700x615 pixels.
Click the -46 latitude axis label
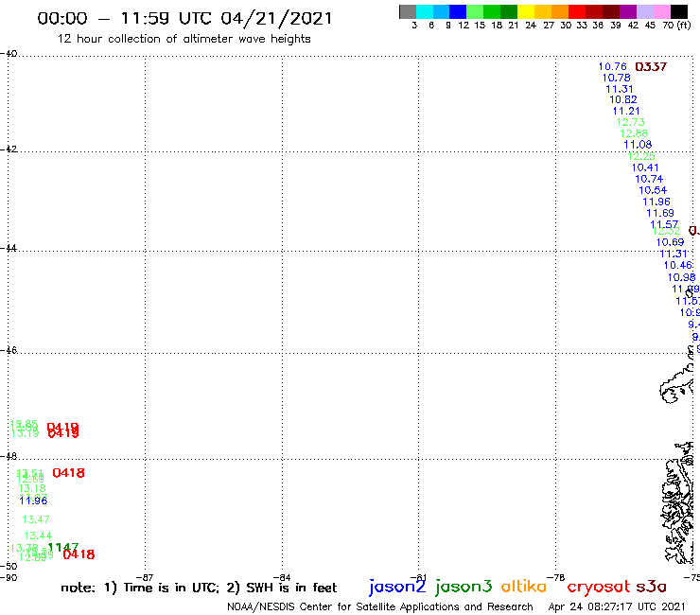click(9, 350)
